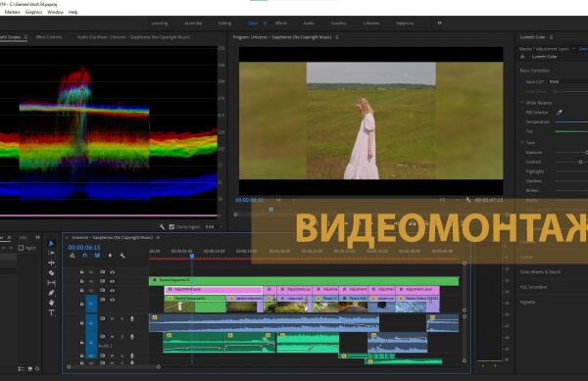The image size is (588, 381).
Task: Toggle the fx icon beside Lumetri Color
Action: point(522,57)
